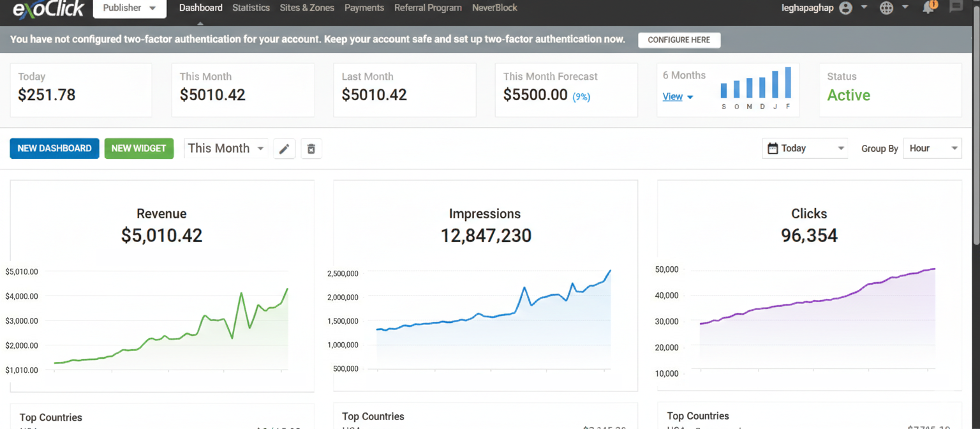Viewport: 980px width, 429px height.
Task: Open the Publisher dropdown
Action: point(129,8)
